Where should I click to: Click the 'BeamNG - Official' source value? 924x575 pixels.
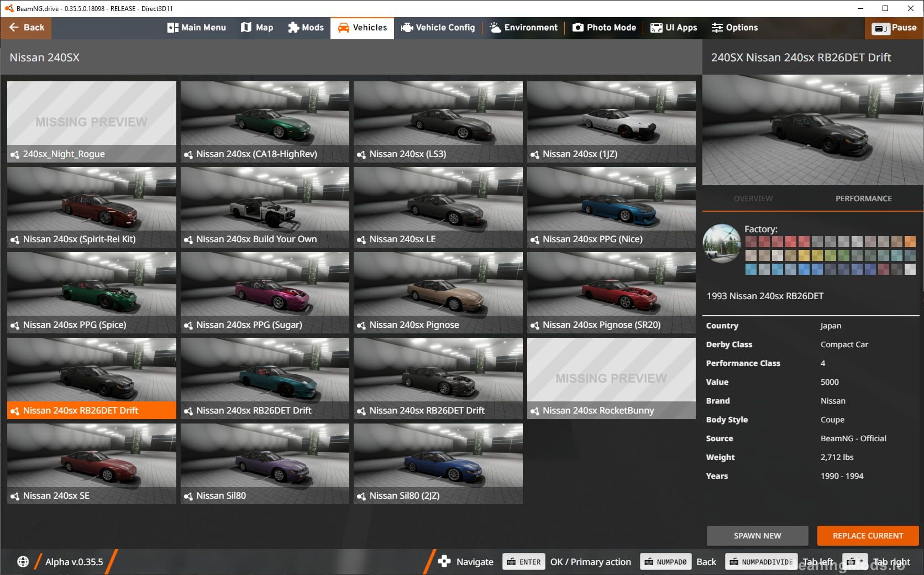click(853, 438)
